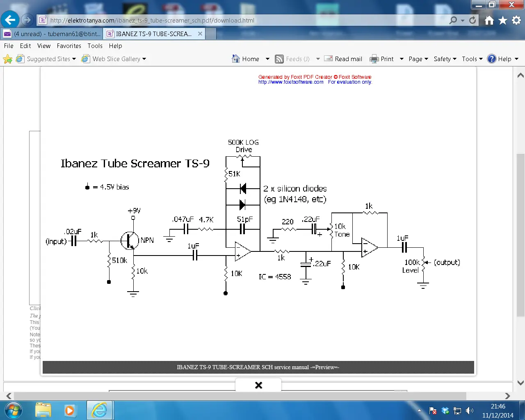
Task: Open the Help menu in the menu bar
Action: [x=116, y=46]
